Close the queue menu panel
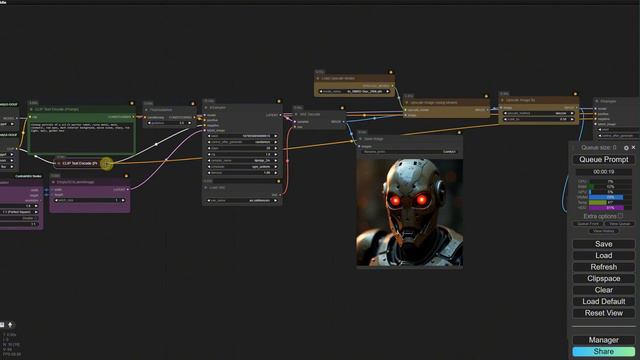Screen dimensions: 640x360 click(633, 147)
